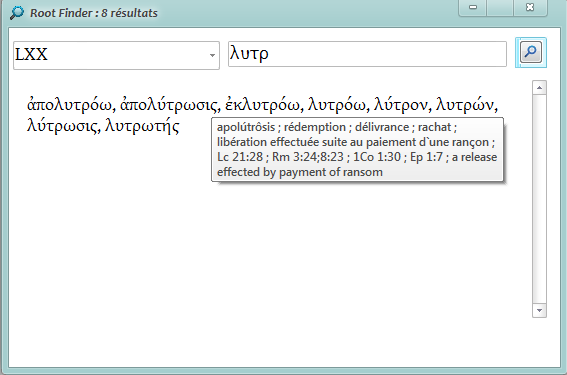The height and width of the screenshot is (375, 567).
Task: Minimize the Root Finder window
Action: coord(473,7)
